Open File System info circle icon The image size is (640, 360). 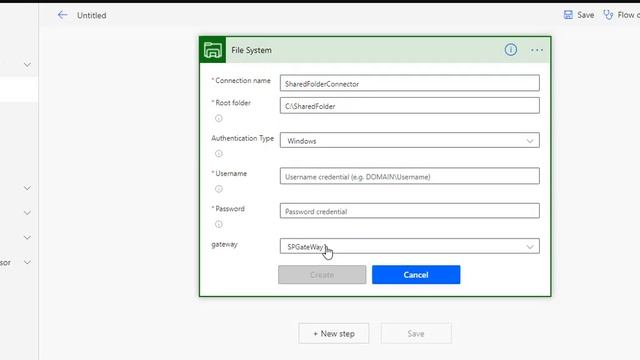tap(511, 50)
